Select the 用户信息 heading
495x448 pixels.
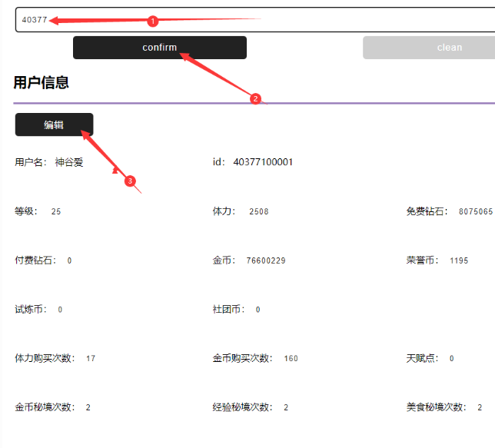pos(41,83)
